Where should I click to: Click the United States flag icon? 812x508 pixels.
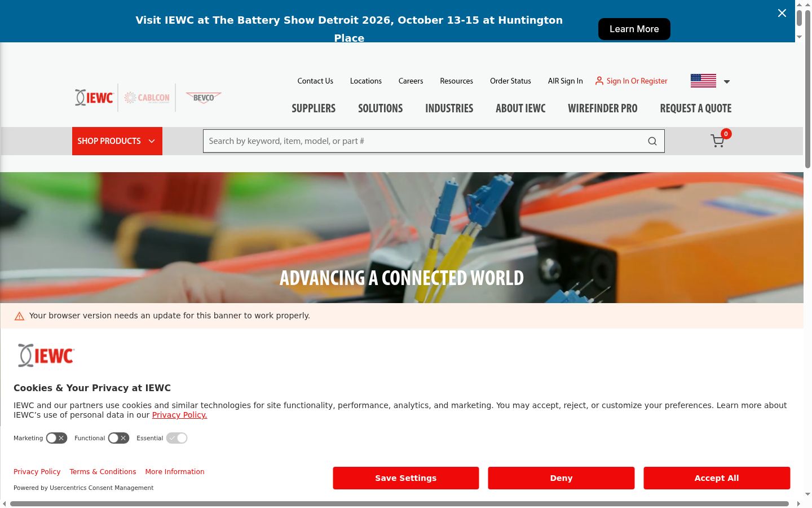703,81
